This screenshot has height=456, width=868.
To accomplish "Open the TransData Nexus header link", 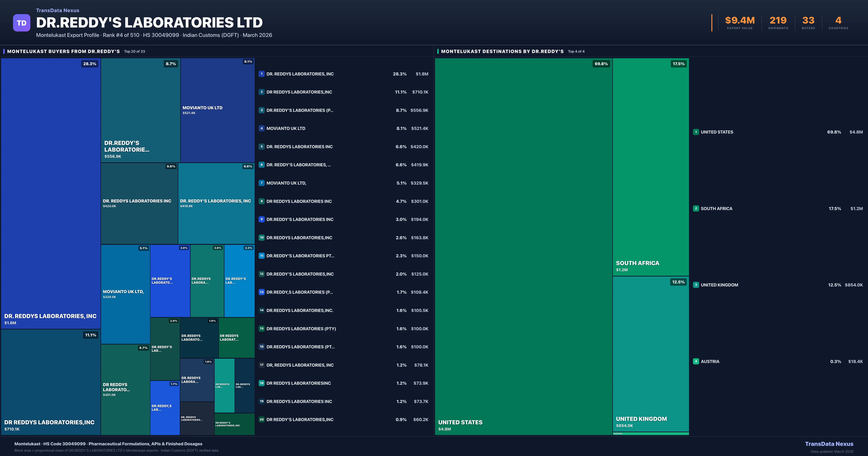I will click(x=58, y=10).
